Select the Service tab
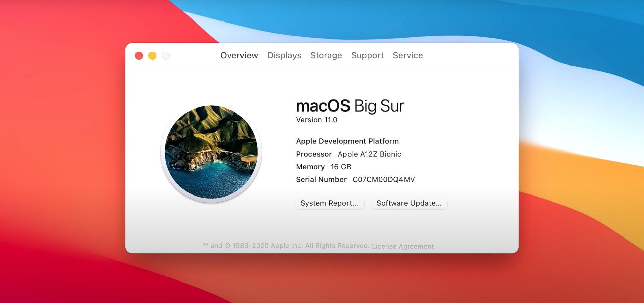The image size is (644, 303). 408,55
